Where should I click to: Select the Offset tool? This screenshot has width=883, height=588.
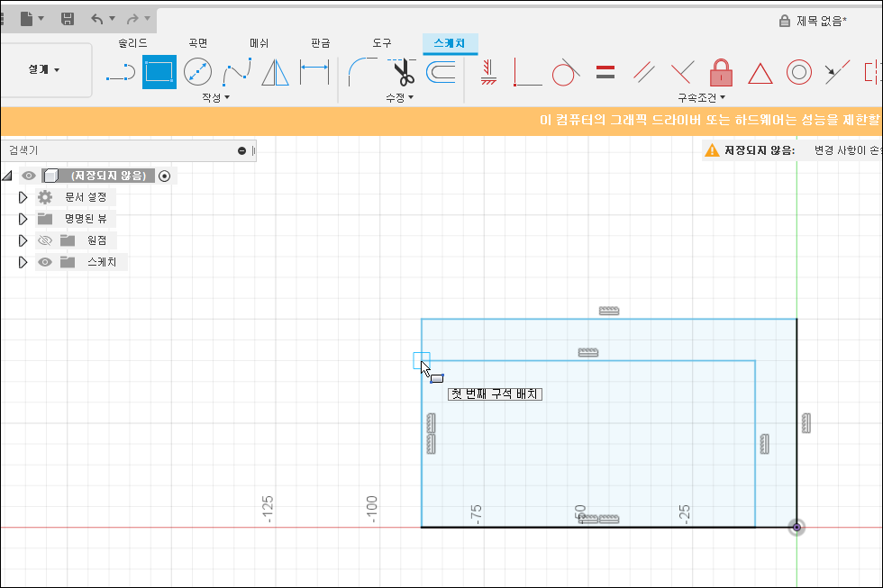click(x=441, y=73)
